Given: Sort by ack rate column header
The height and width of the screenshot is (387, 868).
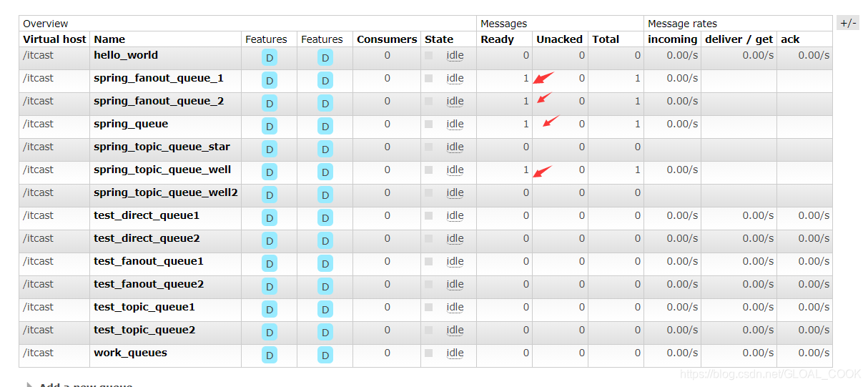Looking at the screenshot, I should click(790, 39).
